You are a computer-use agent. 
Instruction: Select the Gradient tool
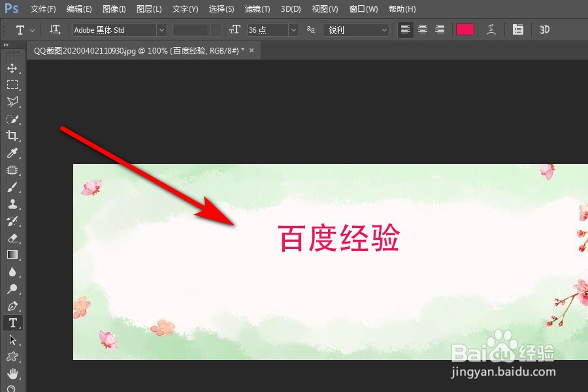(12, 255)
